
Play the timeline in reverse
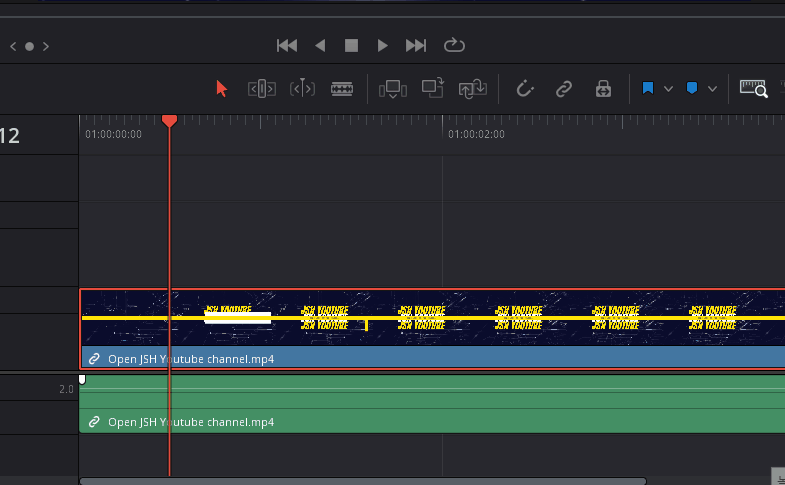coord(320,46)
